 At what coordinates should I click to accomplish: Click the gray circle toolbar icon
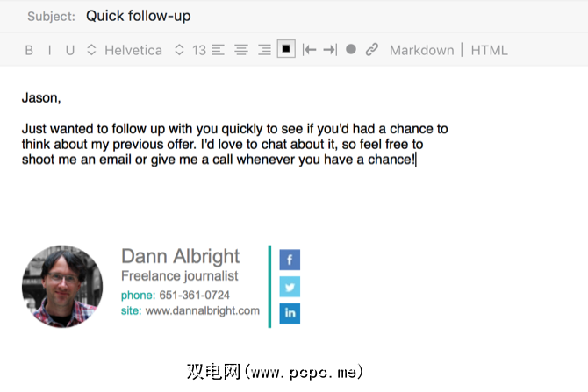pyautogui.click(x=351, y=49)
